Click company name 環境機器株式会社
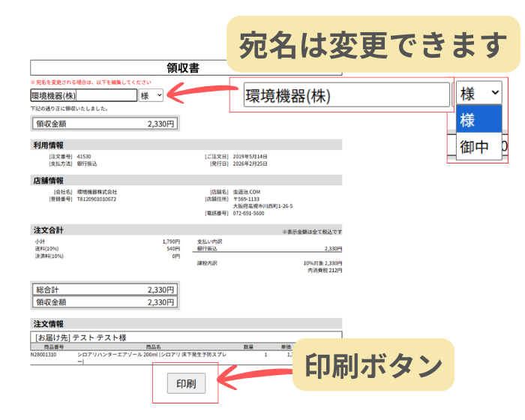525x420 pixels. [97, 192]
